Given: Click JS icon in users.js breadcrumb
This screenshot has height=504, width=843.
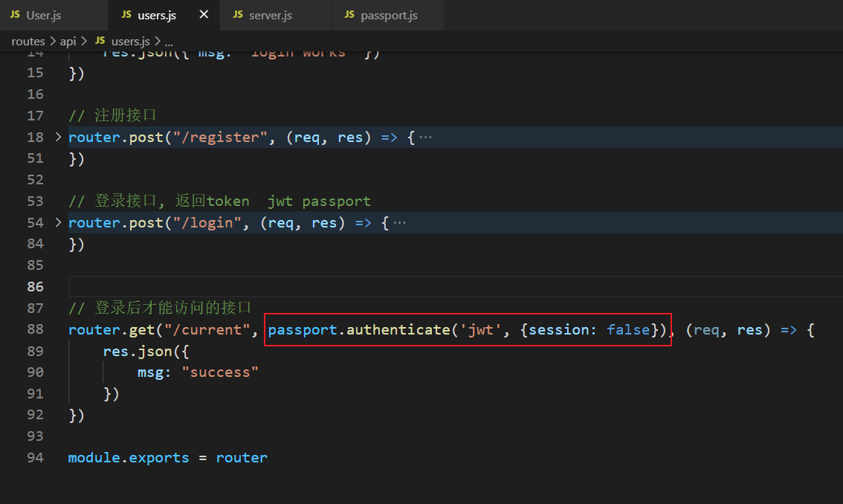Looking at the screenshot, I should click(x=100, y=40).
